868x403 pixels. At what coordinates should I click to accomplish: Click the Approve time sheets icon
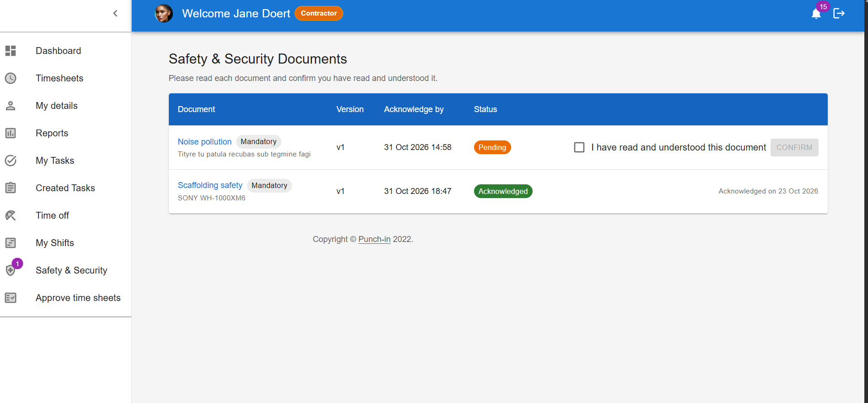pyautogui.click(x=11, y=298)
